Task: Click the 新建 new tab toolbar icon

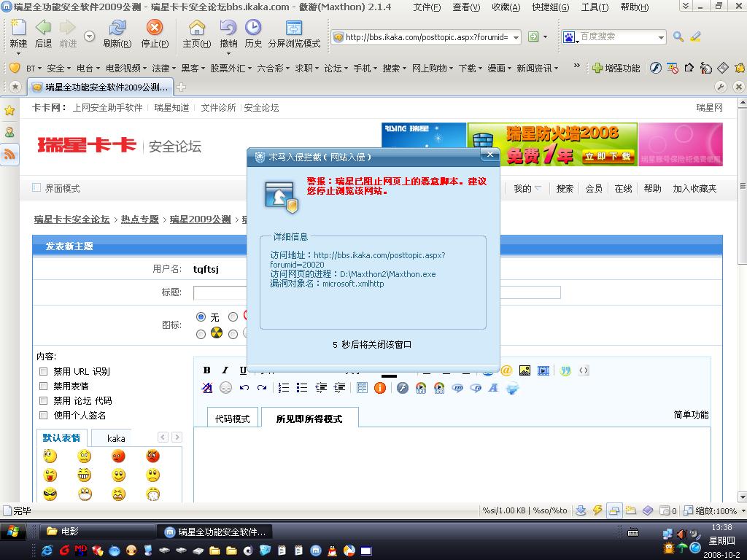Action: 18,28
